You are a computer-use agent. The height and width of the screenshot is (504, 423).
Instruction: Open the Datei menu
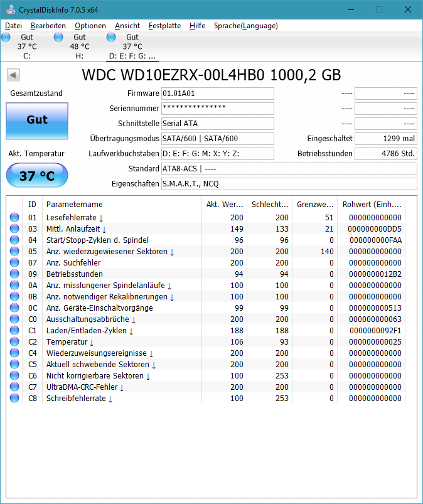[x=14, y=26]
